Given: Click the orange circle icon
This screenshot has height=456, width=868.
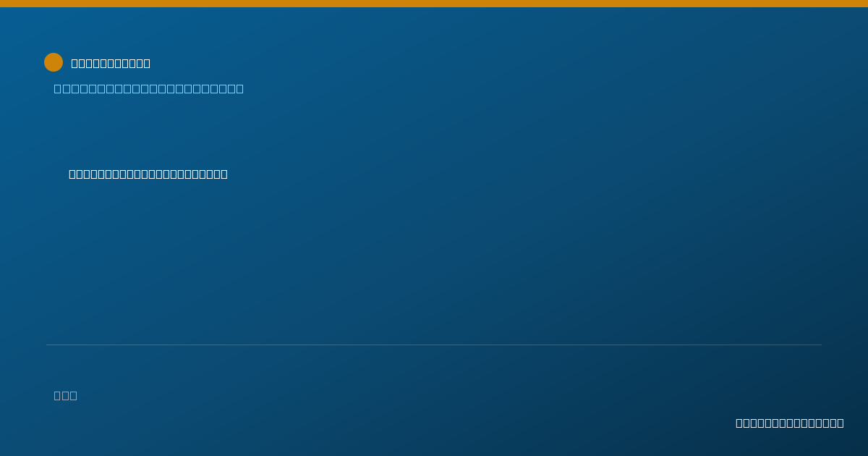Looking at the screenshot, I should (x=54, y=62).
